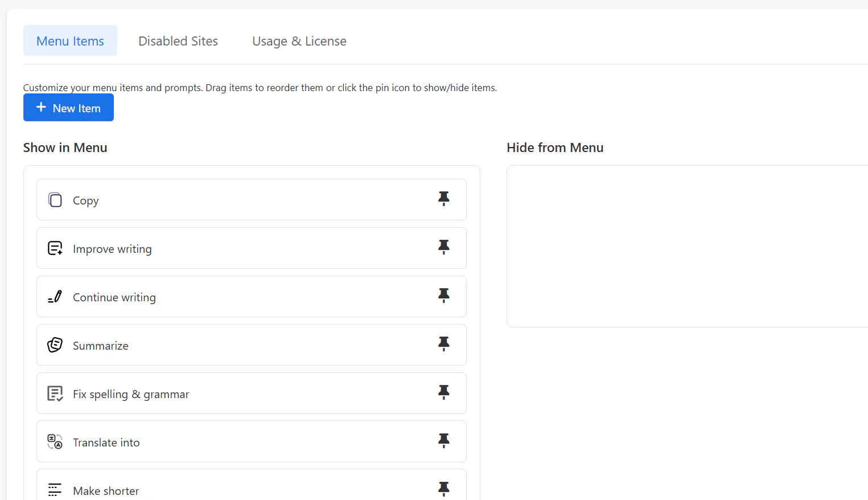Click the New Item button

68,107
